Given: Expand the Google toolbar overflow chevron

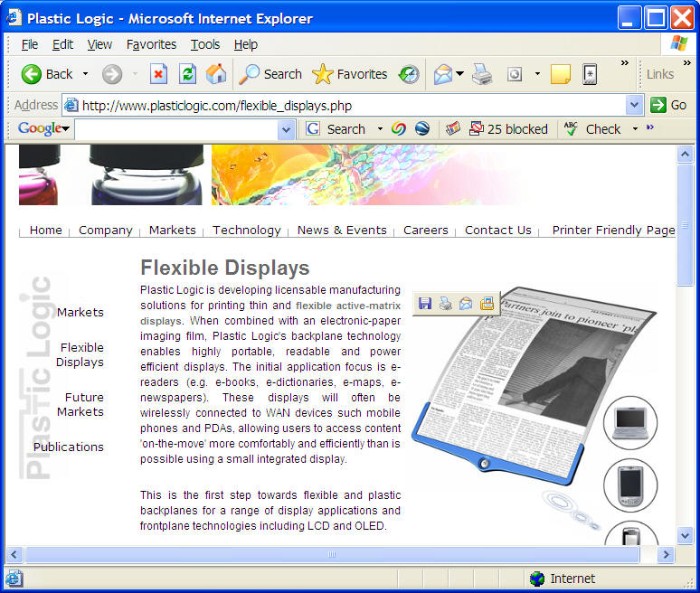Looking at the screenshot, I should point(650,127).
